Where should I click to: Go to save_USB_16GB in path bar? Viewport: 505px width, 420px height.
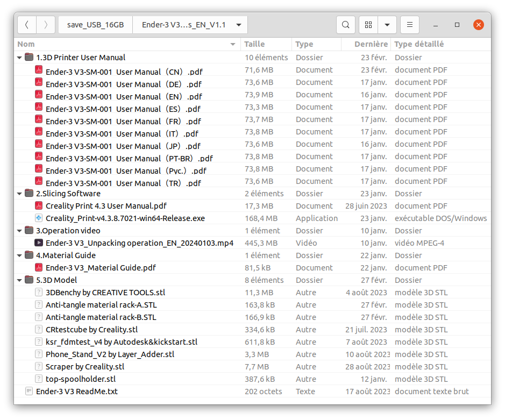(95, 25)
